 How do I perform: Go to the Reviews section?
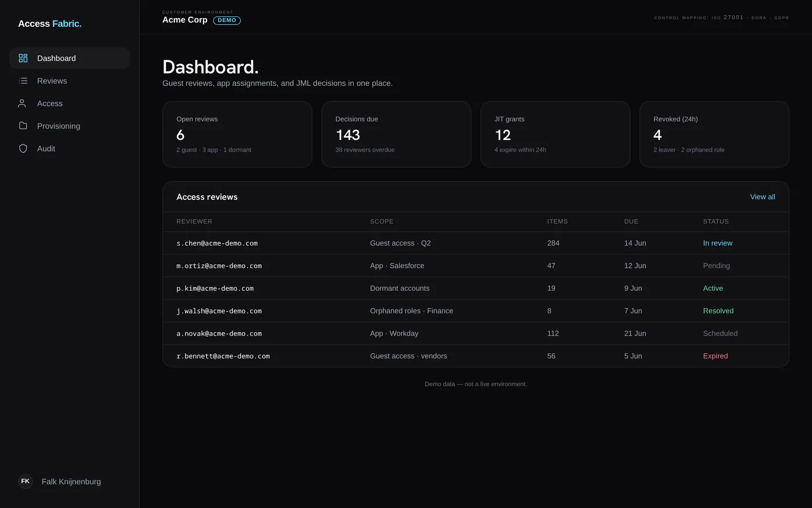point(70,81)
